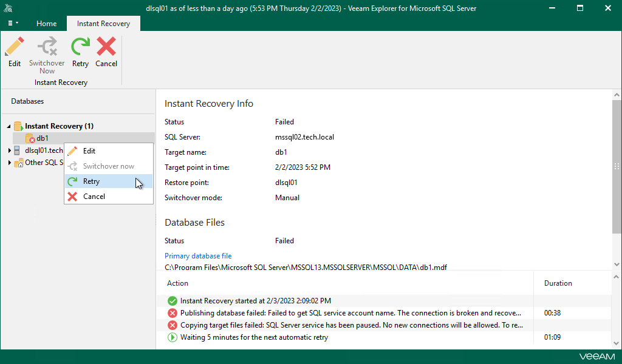Click the info panel vertical scrollbar
The width and height of the screenshot is (622, 364).
click(x=617, y=164)
